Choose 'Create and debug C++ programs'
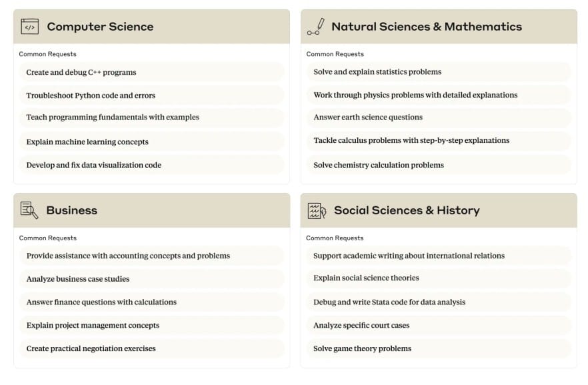588x385 pixels. pyautogui.click(x=81, y=72)
